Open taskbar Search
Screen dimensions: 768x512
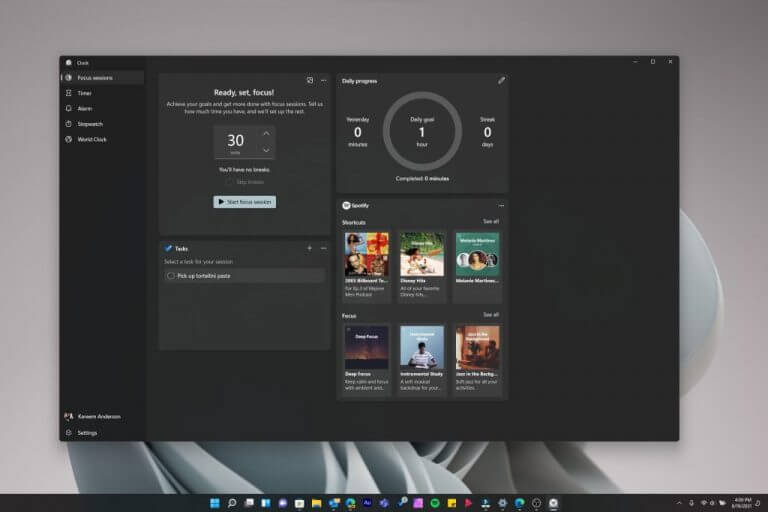[232, 503]
